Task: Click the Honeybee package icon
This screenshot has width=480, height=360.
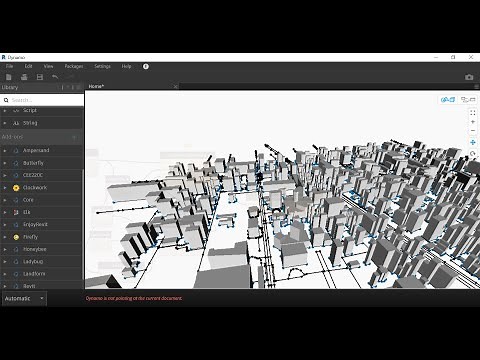Action: tap(16, 249)
